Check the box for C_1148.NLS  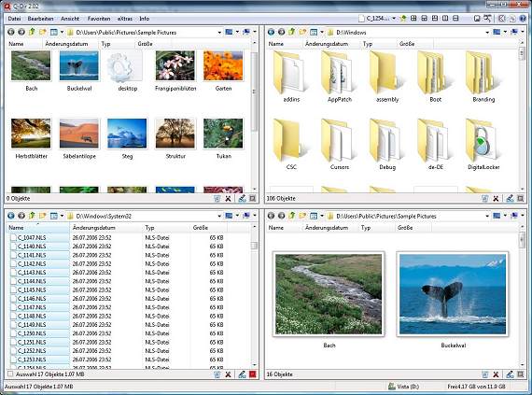pyautogui.click(x=13, y=316)
